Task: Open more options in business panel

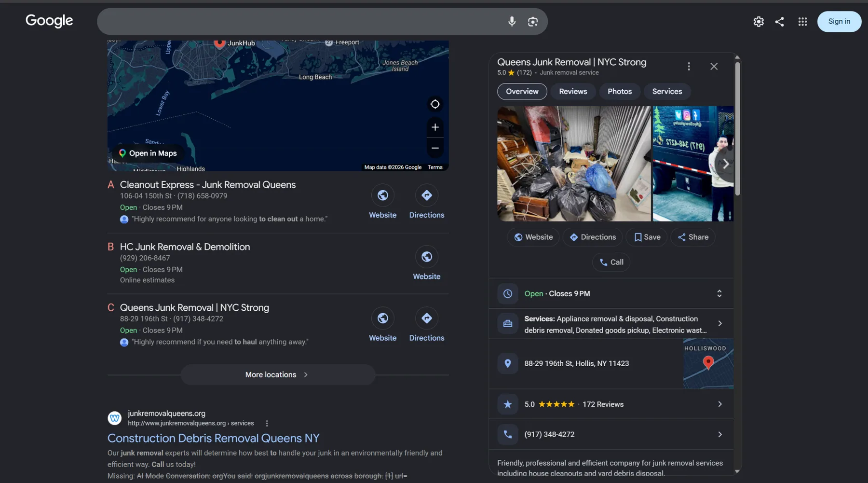Action: [689, 67]
